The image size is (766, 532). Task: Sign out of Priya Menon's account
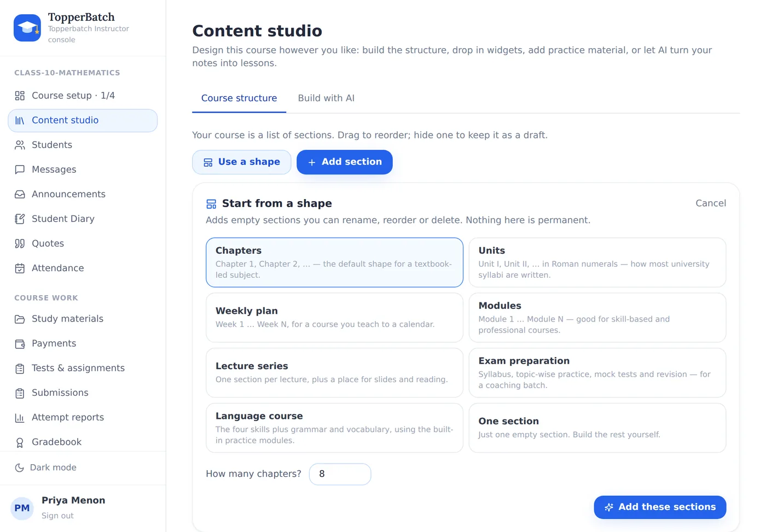point(57,516)
